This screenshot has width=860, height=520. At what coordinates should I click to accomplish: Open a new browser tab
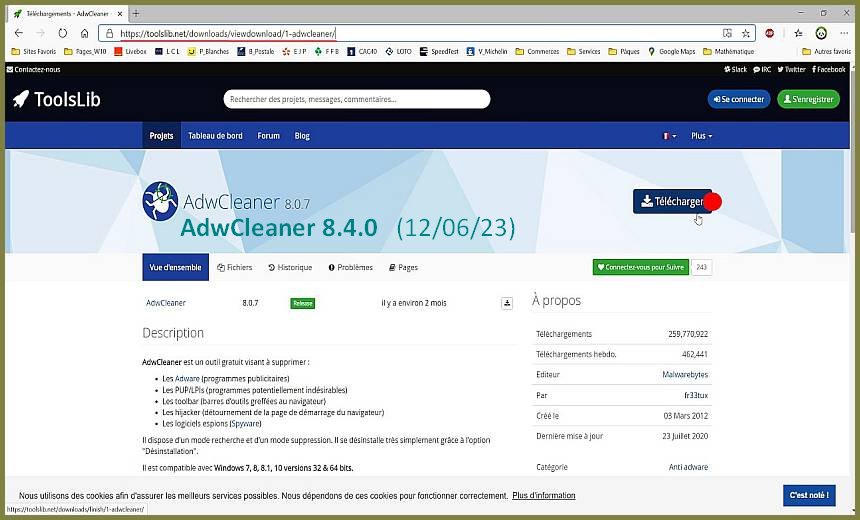pos(136,13)
